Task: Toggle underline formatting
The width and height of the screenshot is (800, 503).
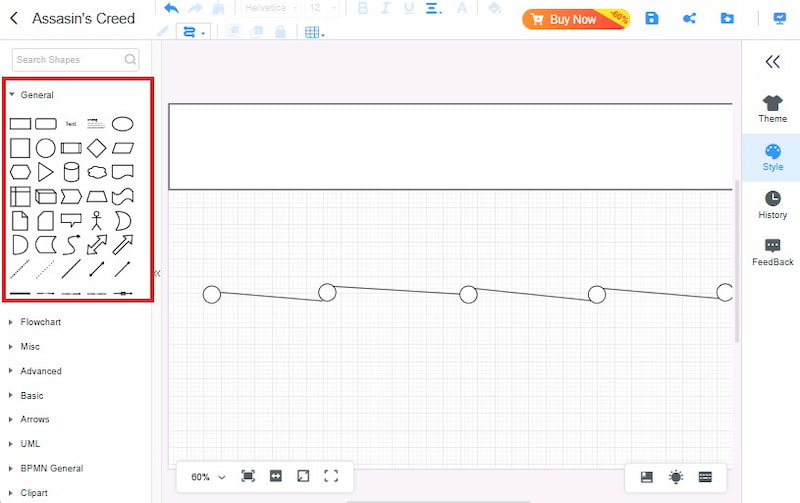Action: point(409,8)
